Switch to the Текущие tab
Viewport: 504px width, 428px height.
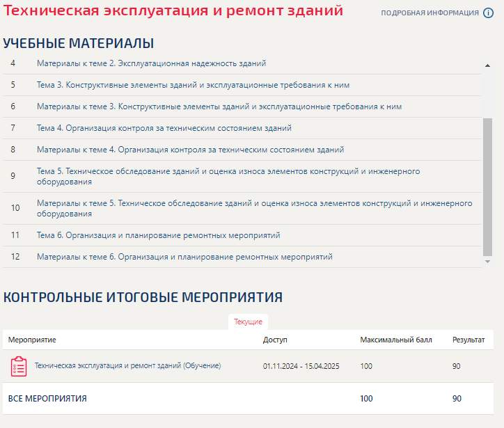pos(248,322)
